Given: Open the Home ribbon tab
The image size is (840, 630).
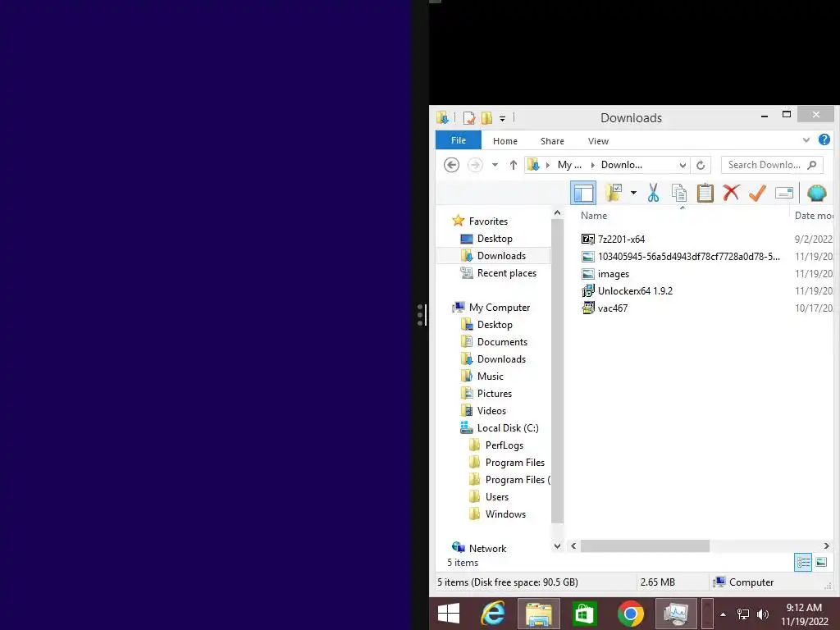Looking at the screenshot, I should coord(505,141).
